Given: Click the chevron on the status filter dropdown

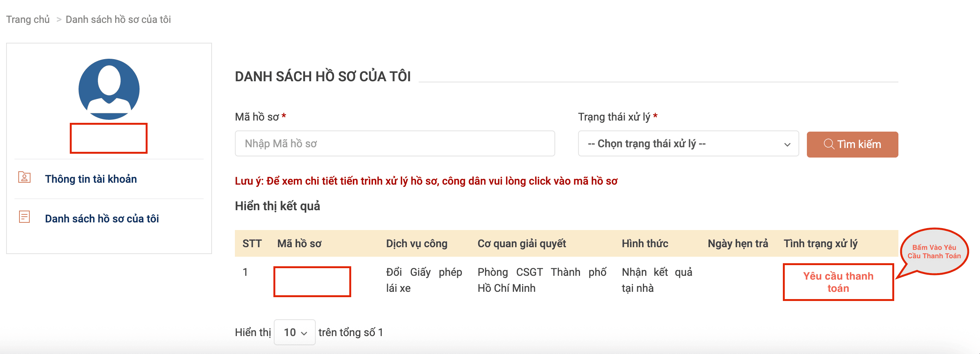Looking at the screenshot, I should (787, 144).
